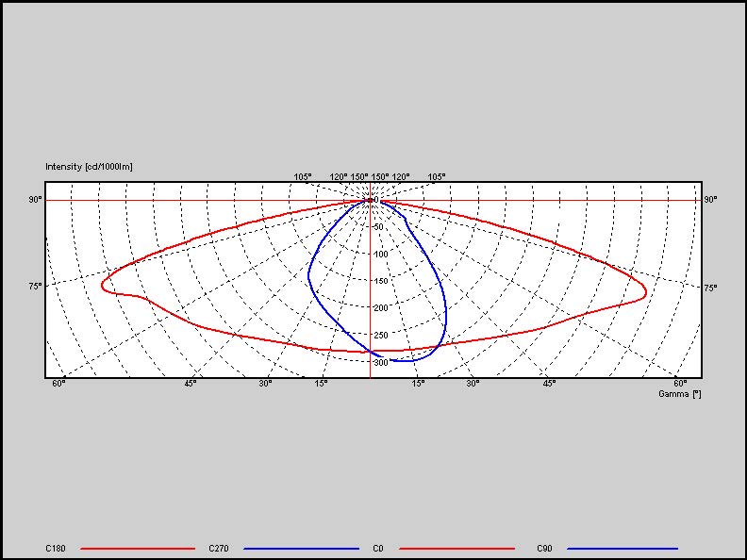
Task: Click the red legend line beside C0
Action: click(456, 549)
